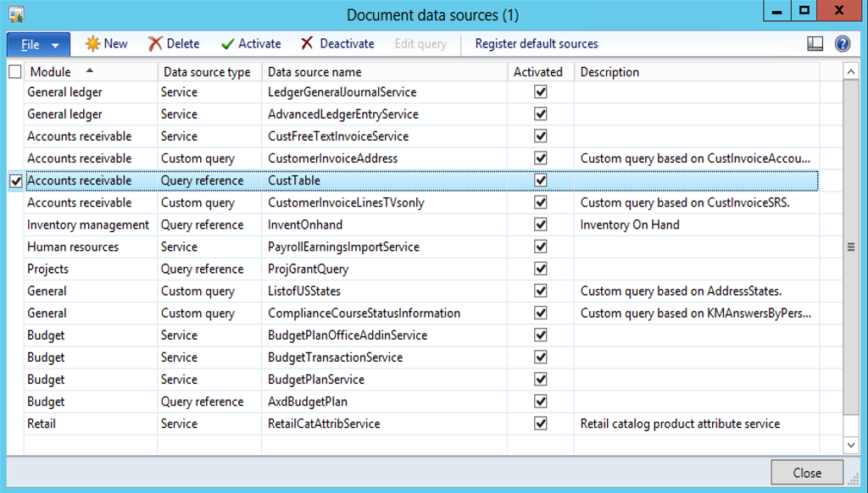868x493 pixels.
Task: Click the application icon in title bar
Action: tap(16, 14)
